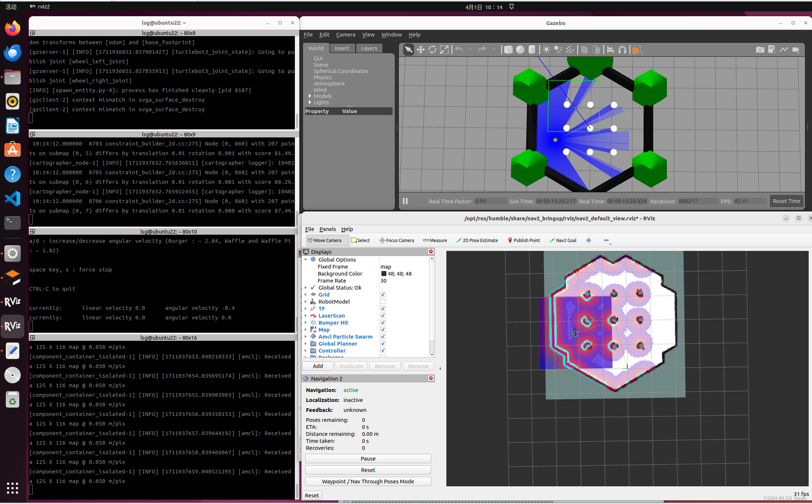Click the screenshot capture icon in Gazebo
This screenshot has height=504, width=812.
(760, 50)
